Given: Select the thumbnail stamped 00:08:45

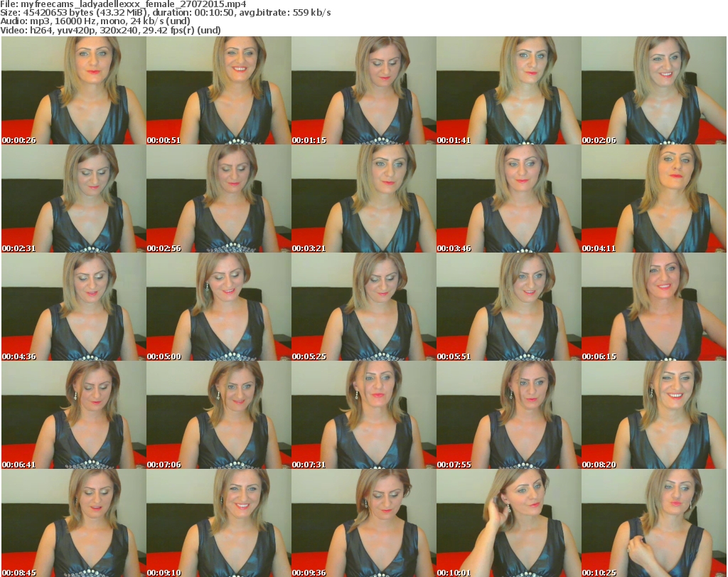Looking at the screenshot, I should click(74, 523).
